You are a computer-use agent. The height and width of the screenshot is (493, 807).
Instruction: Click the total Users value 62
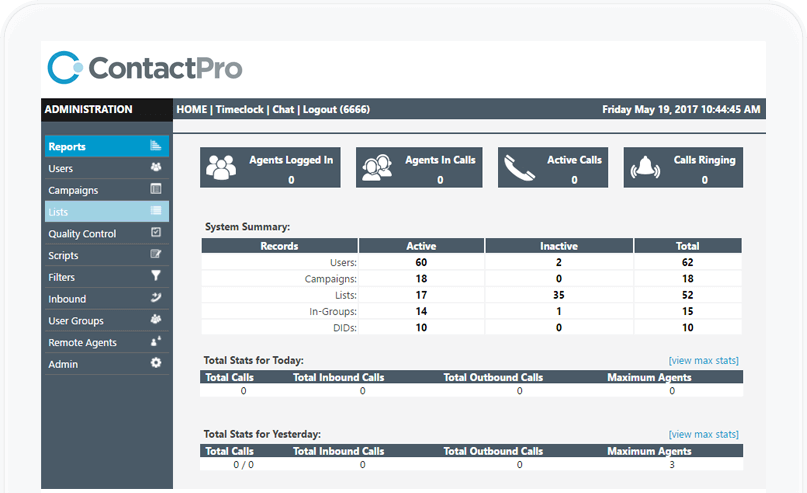point(688,262)
